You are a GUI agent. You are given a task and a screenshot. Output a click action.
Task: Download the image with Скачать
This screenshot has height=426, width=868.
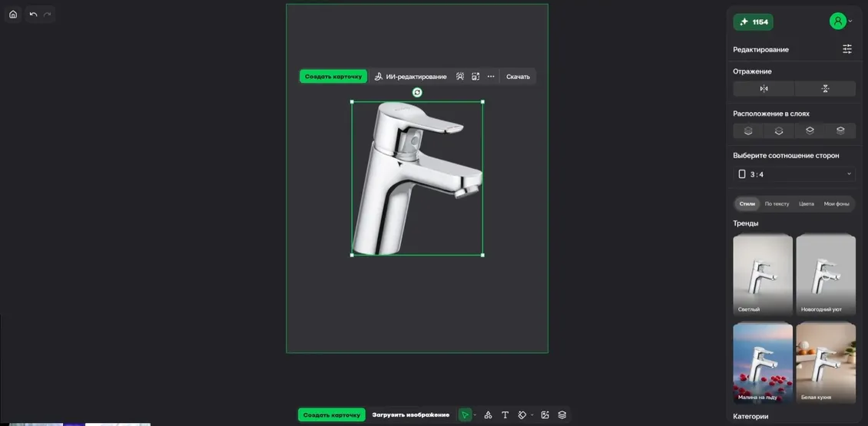pos(518,77)
